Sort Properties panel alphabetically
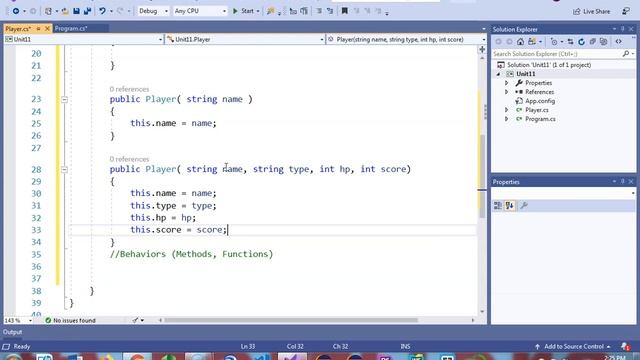640x360 pixels. click(x=509, y=206)
